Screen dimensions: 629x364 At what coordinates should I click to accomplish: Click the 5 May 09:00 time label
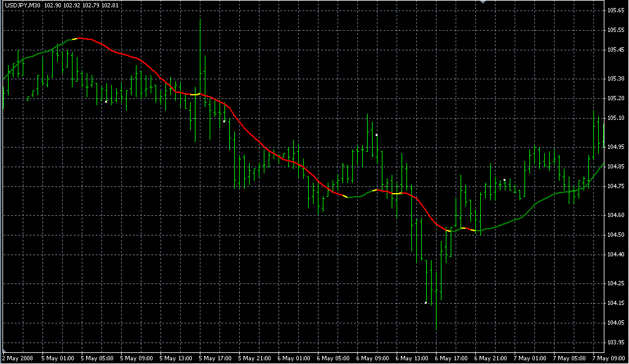136,358
